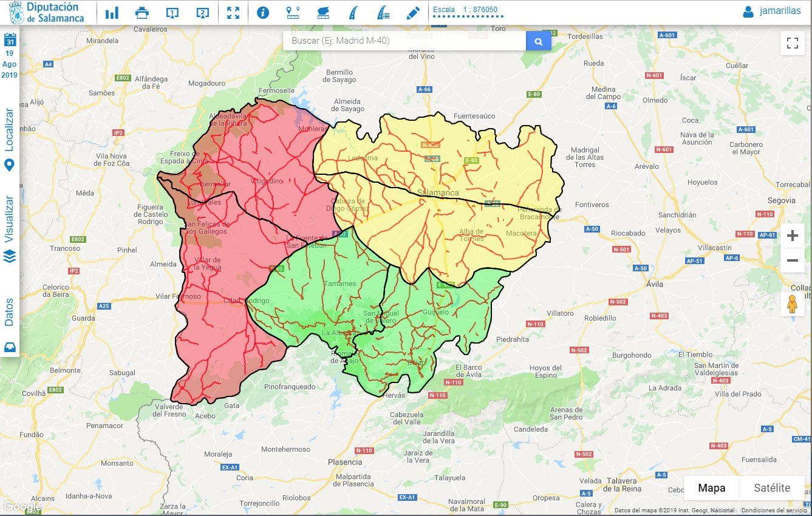Click the Street View pegman icon
Viewport: 812px width, 516px height.
click(x=792, y=304)
